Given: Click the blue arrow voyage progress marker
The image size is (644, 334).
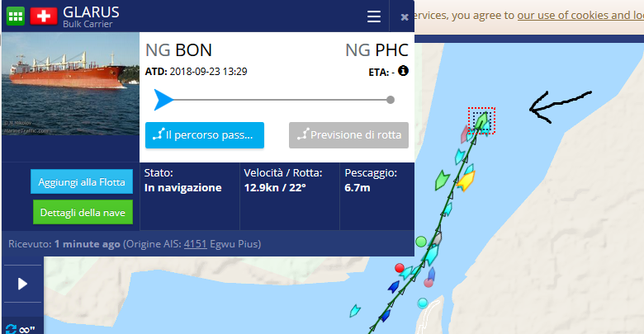Looking at the screenshot, I should [163, 100].
